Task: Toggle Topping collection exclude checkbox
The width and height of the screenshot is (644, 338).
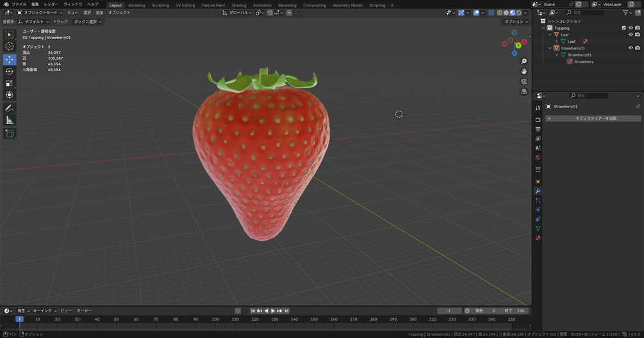Action: (x=624, y=28)
